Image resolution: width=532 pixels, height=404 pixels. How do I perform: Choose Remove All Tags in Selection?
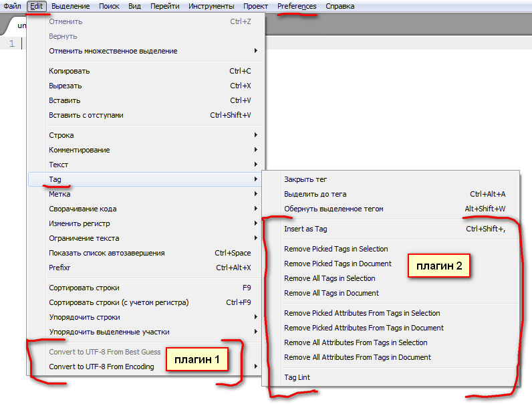point(391,278)
